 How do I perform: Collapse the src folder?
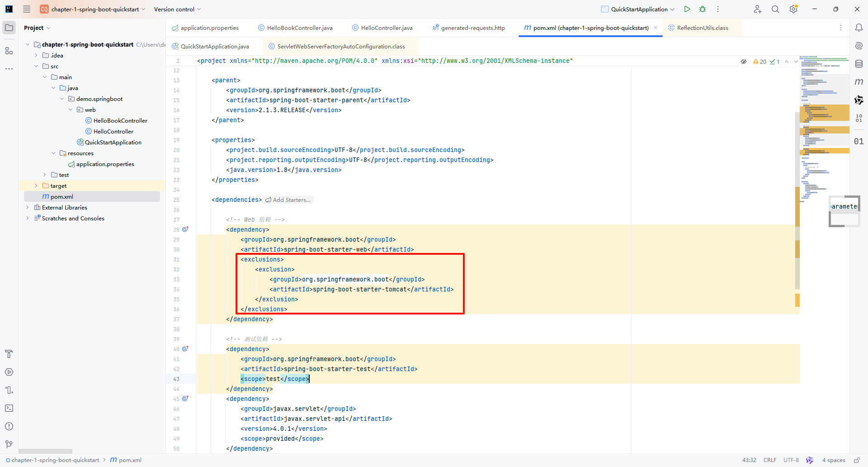[36, 66]
